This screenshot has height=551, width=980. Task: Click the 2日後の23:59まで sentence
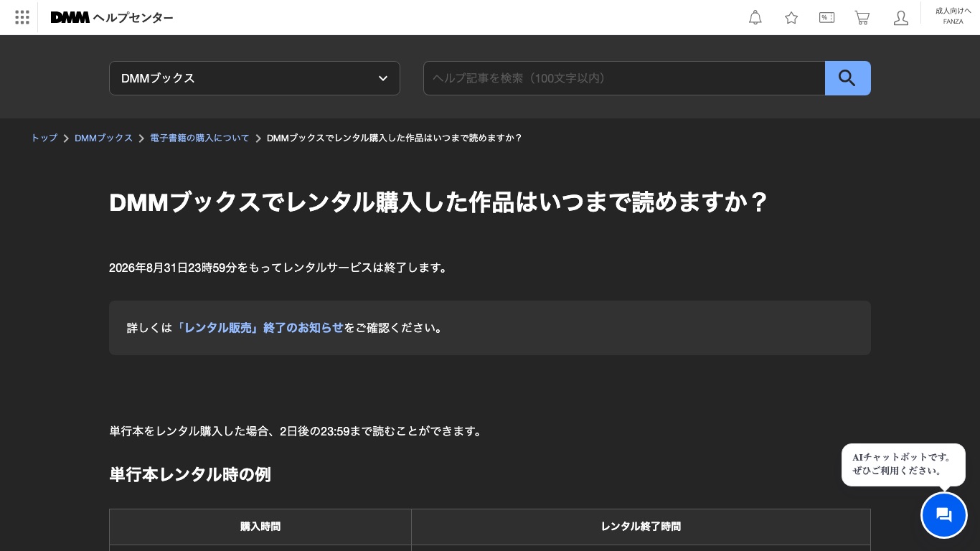click(297, 431)
